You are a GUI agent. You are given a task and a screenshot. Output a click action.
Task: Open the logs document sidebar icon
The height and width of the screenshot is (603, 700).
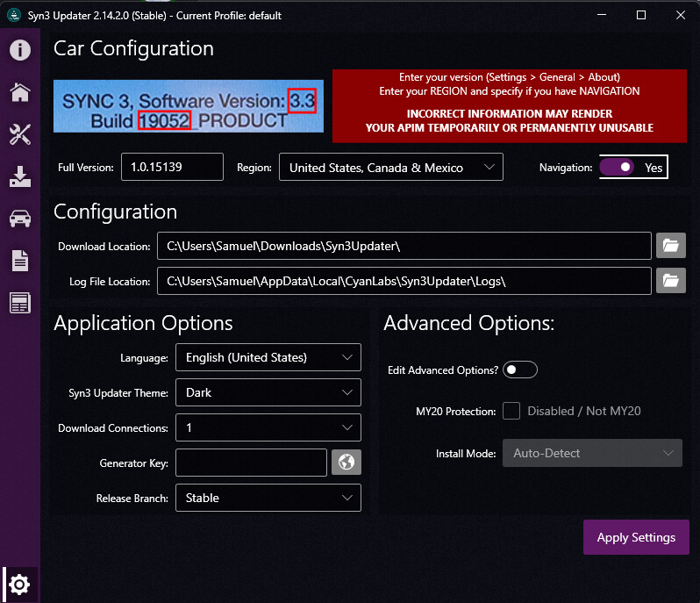click(19, 261)
